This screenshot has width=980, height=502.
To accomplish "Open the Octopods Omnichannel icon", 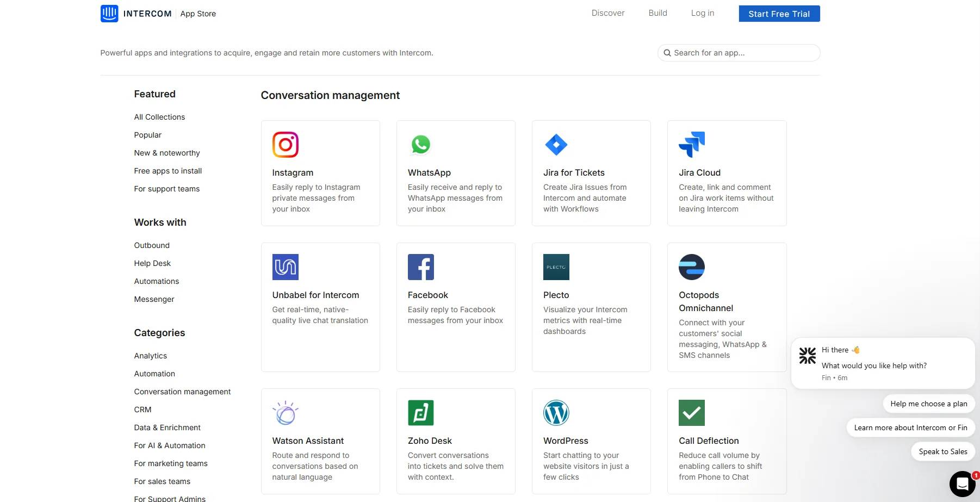I will click(x=692, y=267).
